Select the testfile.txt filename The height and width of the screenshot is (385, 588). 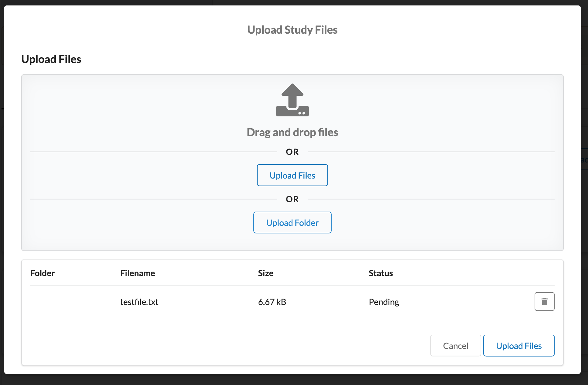point(139,302)
